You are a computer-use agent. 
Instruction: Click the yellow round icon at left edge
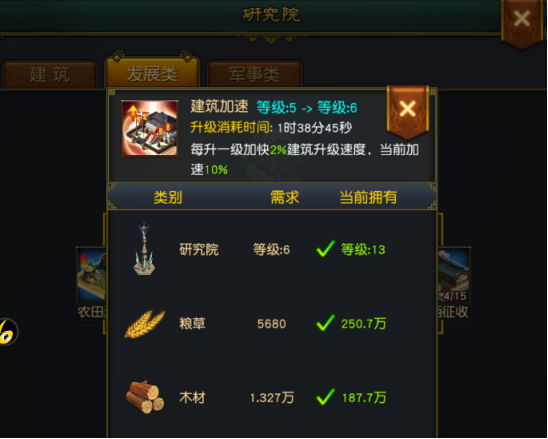click(x=8, y=332)
